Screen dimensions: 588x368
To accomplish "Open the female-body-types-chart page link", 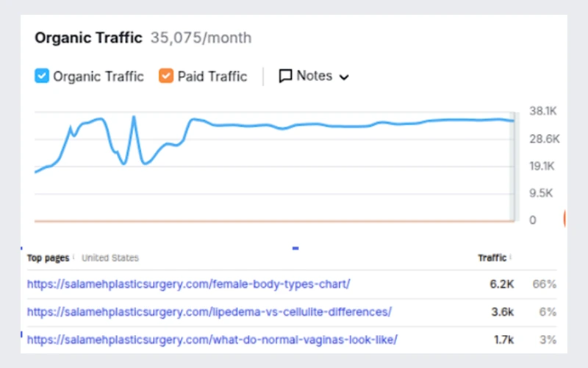I will click(189, 284).
